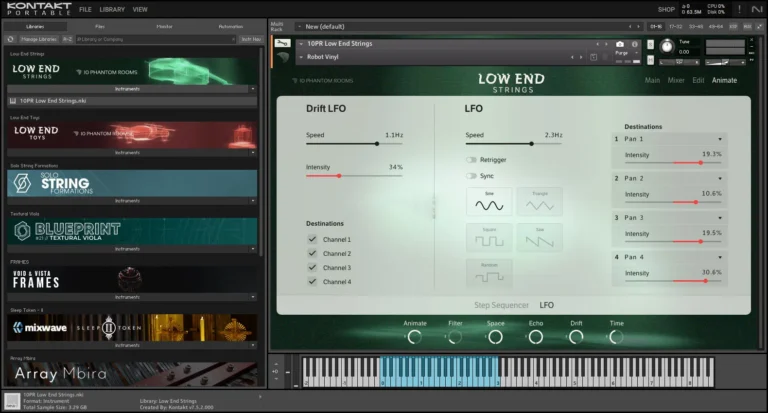This screenshot has width=768, height=413.
Task: Click the Tune knob
Action: coord(667,47)
